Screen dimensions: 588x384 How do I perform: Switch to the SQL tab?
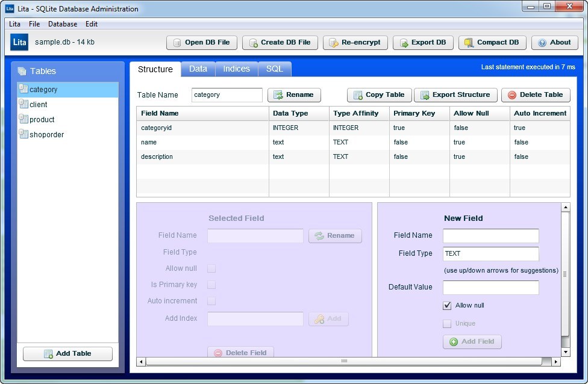pyautogui.click(x=275, y=69)
